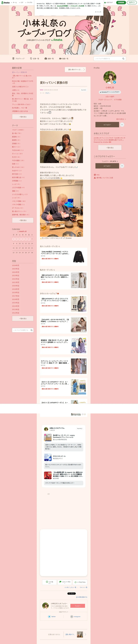The image size is (138, 644).
Task: Click the 著作権についてのご注意 warning icon
Action: pyautogui.click(x=95, y=178)
